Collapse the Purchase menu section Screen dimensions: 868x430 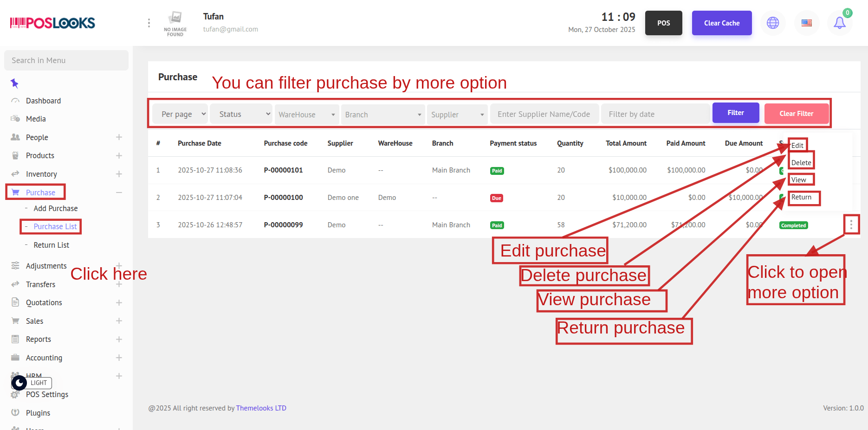[x=119, y=193]
